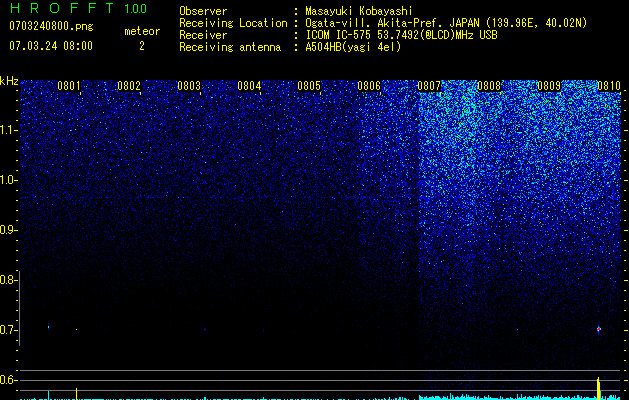Select the A504HB(yagi 4el) antenna text
Image resolution: width=629 pixels, height=400 pixels.
pyautogui.click(x=353, y=47)
